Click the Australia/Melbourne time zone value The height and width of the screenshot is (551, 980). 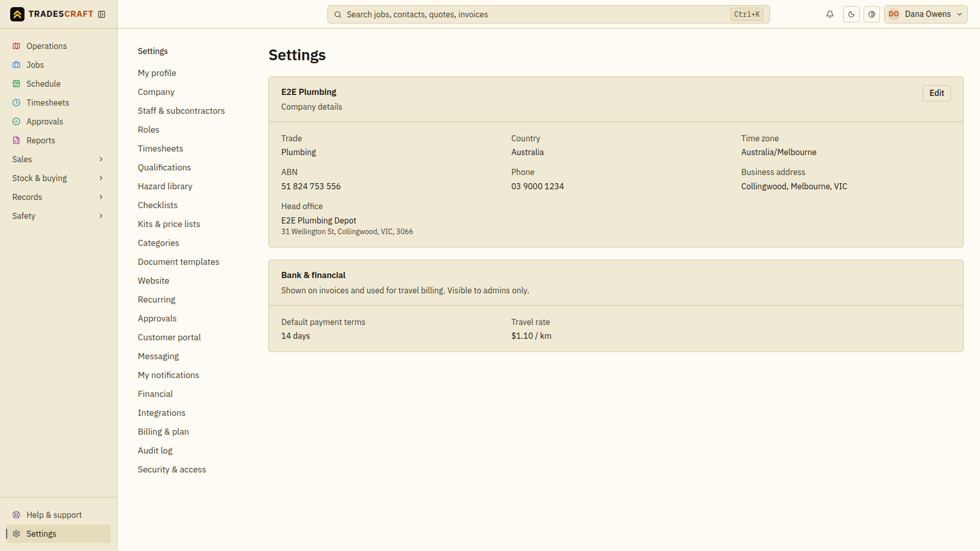coord(779,152)
